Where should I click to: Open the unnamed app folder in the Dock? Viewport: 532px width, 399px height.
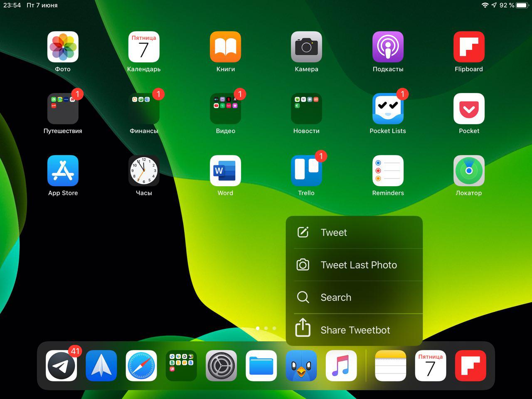pos(181,366)
